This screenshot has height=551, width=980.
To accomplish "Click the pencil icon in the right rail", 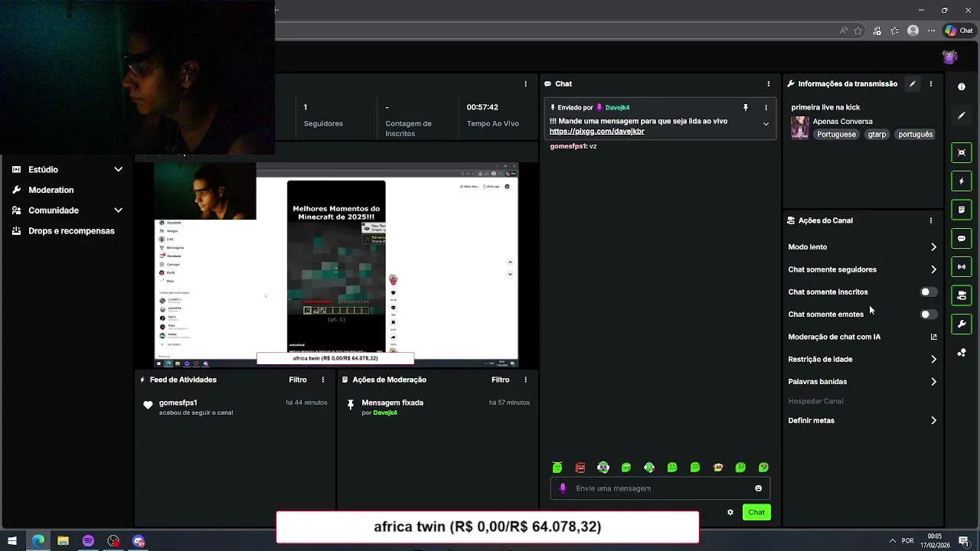I will pyautogui.click(x=962, y=116).
